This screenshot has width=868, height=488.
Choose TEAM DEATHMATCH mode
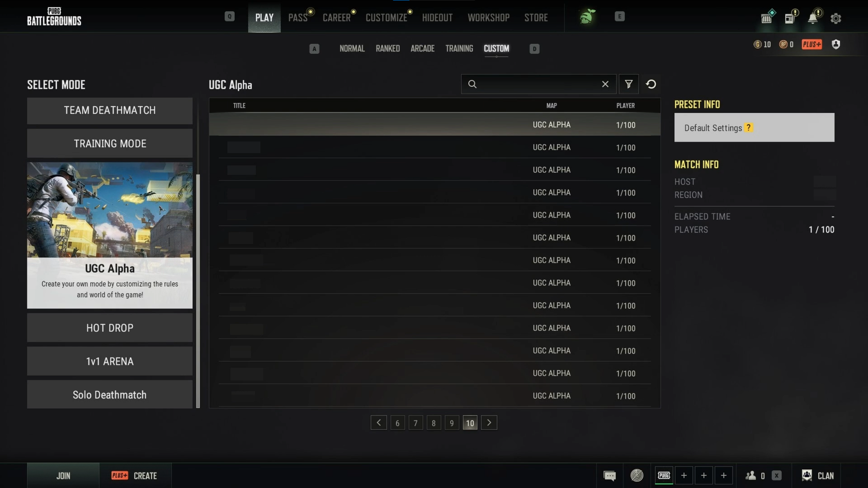tap(110, 111)
